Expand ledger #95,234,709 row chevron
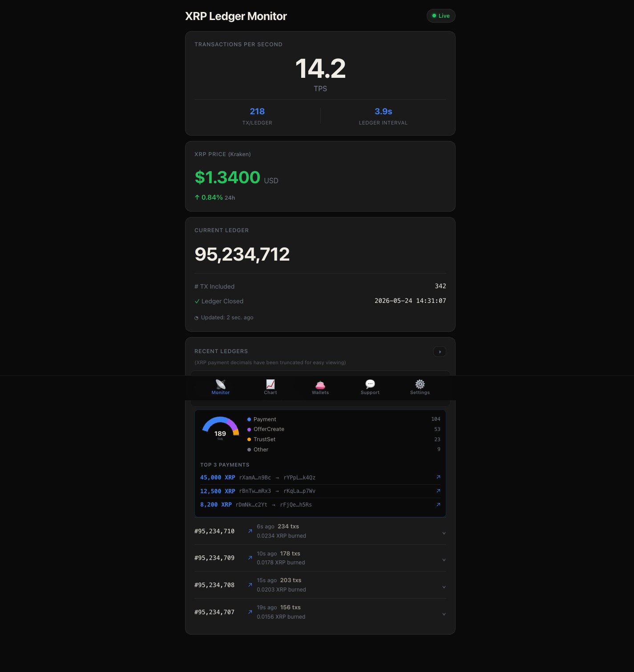 tap(444, 560)
